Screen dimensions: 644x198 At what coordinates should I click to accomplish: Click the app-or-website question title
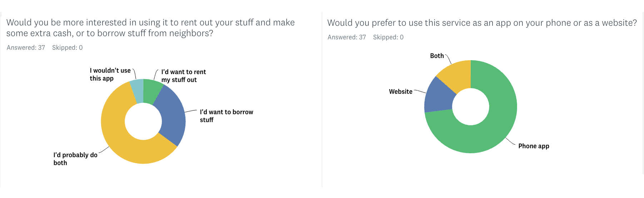pyautogui.click(x=482, y=23)
